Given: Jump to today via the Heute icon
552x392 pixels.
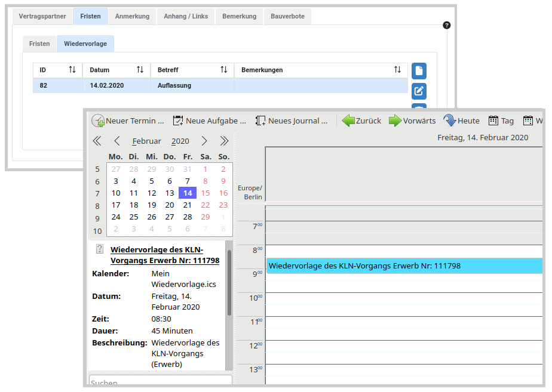Looking at the screenshot, I should tap(450, 120).
